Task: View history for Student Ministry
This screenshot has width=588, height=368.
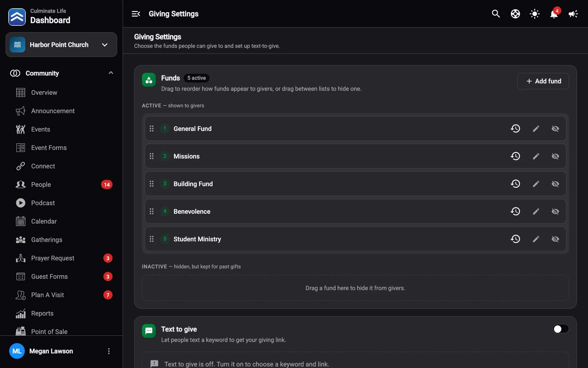Action: pyautogui.click(x=515, y=239)
